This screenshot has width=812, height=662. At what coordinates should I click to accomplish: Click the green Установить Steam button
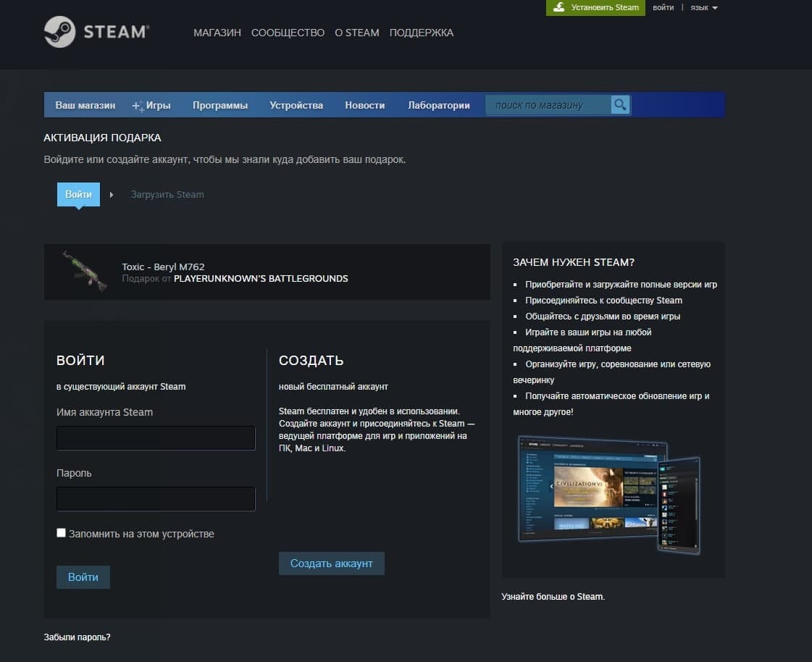[x=595, y=8]
